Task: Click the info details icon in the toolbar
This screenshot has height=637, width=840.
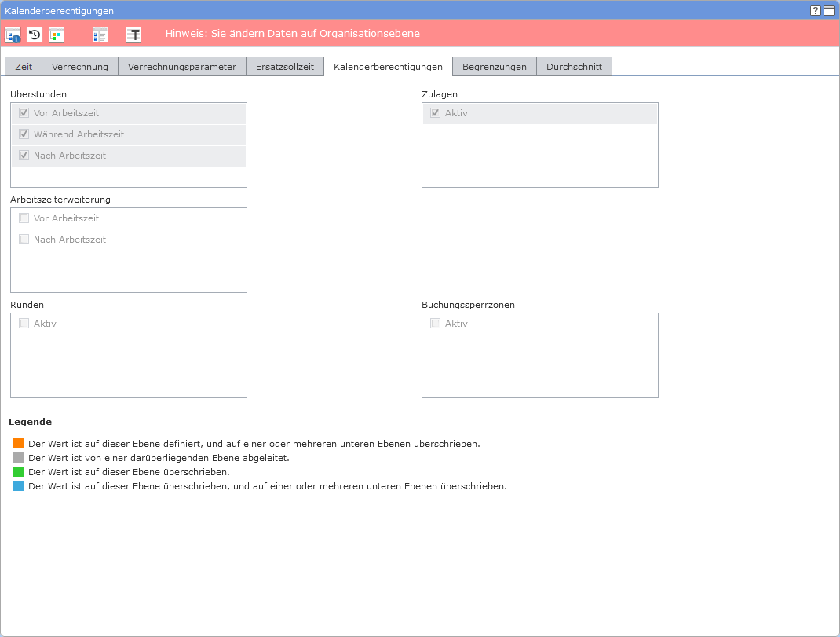Action: point(13,35)
